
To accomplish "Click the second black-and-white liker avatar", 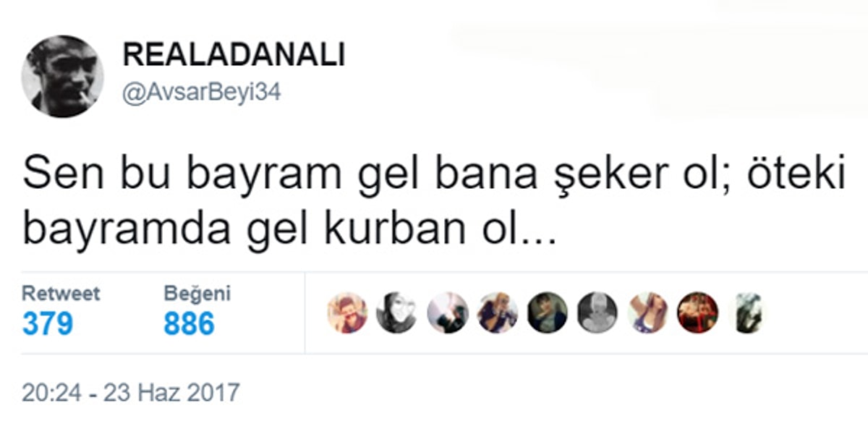I will pos(396,312).
